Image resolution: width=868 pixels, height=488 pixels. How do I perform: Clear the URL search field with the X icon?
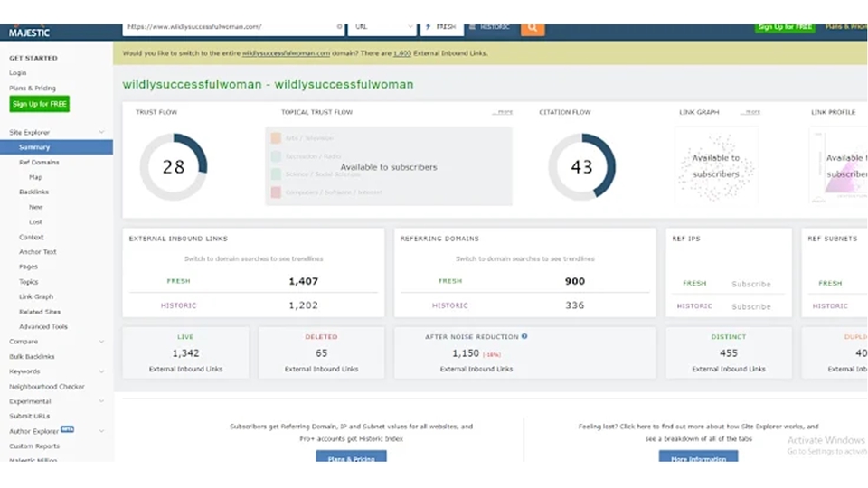click(339, 26)
